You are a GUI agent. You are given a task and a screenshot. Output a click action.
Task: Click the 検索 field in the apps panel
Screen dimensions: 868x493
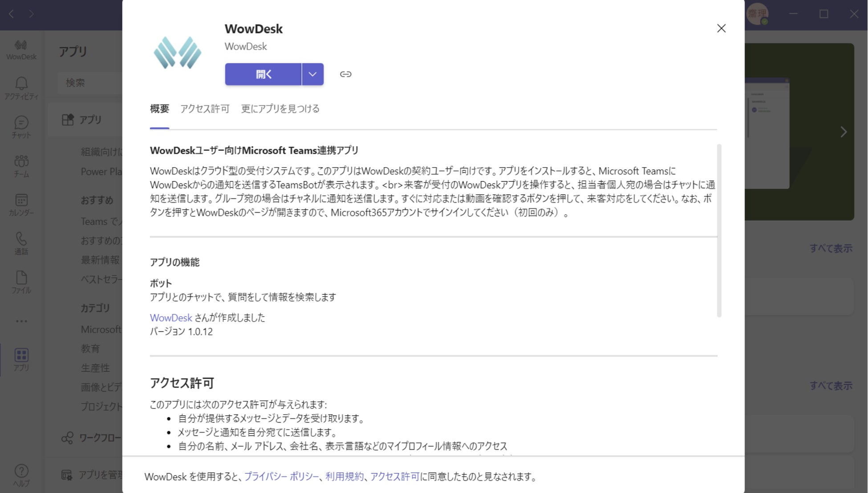coord(90,83)
